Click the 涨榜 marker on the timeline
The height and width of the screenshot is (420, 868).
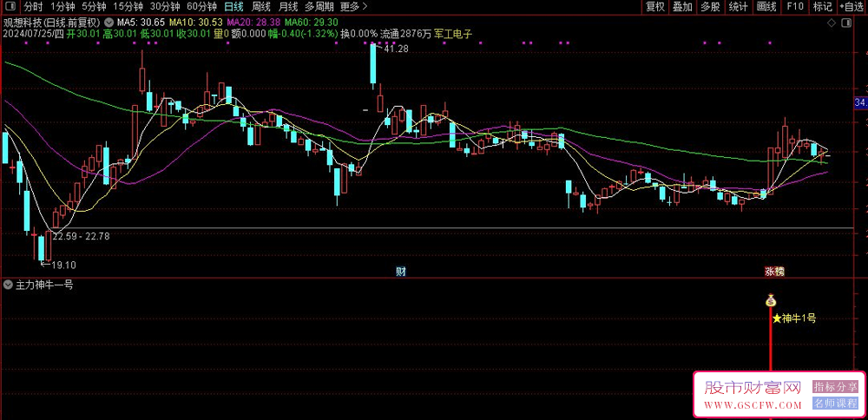(774, 272)
